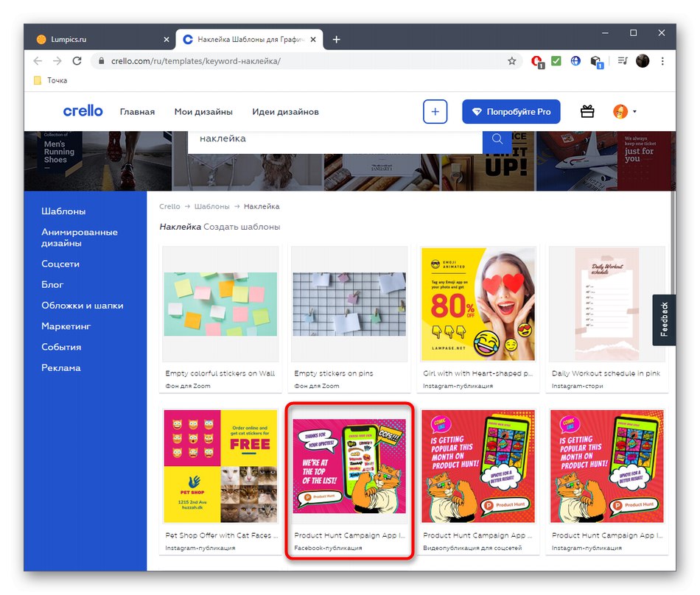Open the Chrome three-dot menu
This screenshot has width=700, height=595.
[x=662, y=61]
